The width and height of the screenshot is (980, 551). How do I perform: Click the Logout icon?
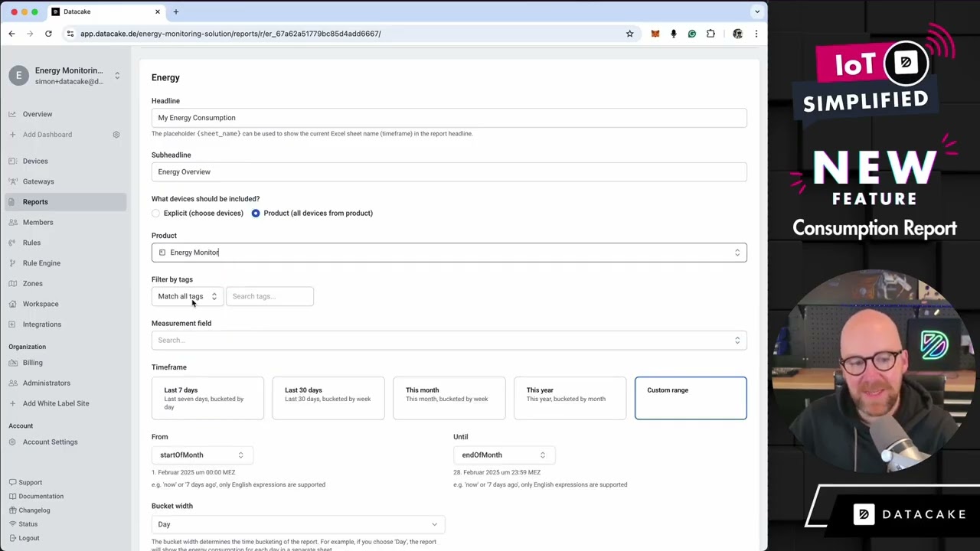point(12,538)
